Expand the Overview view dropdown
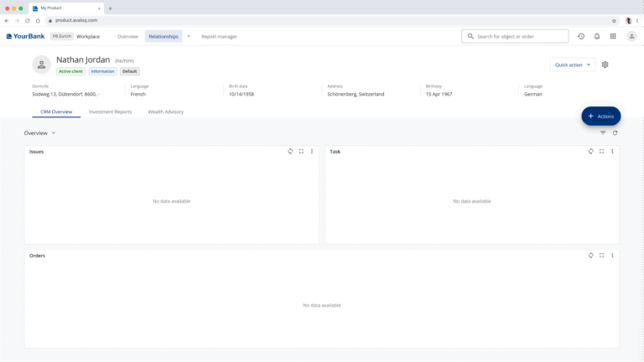The image size is (644, 362). 40,133
